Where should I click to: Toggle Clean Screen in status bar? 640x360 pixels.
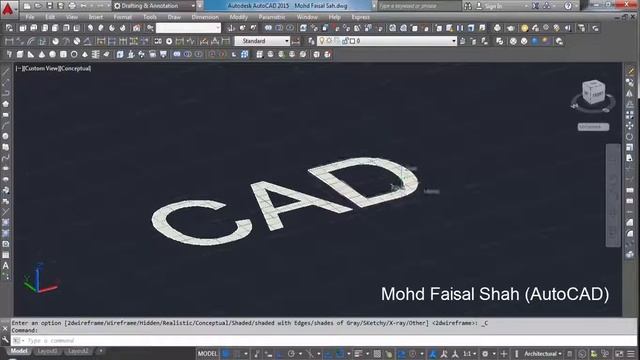coord(620,354)
